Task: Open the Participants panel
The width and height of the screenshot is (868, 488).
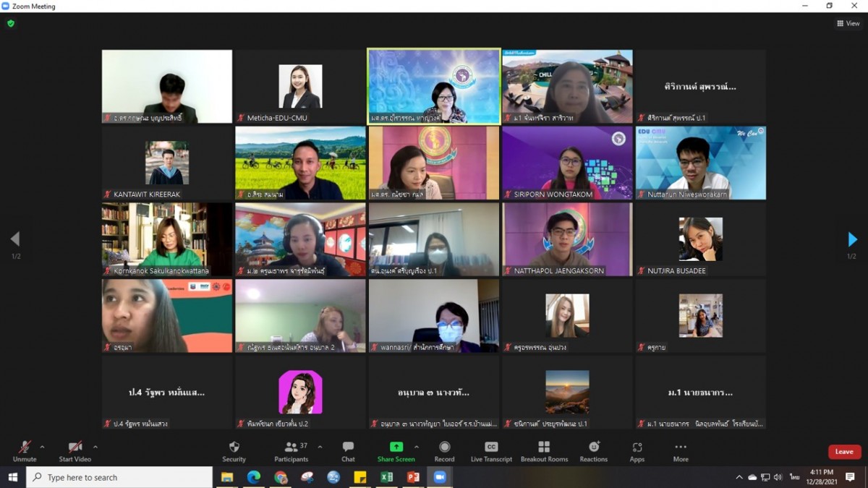Action: 292,451
